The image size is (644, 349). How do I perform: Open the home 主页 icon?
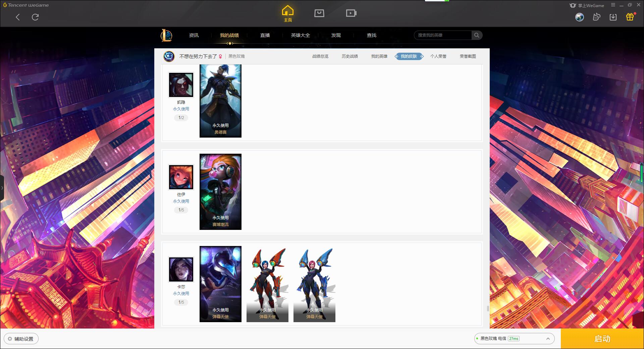click(287, 14)
